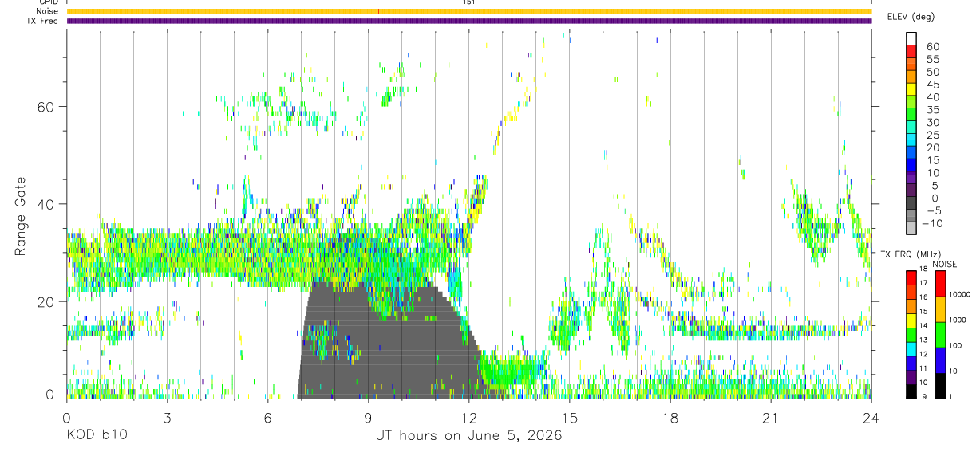Click the red marker in the Noise strip

[378, 11]
